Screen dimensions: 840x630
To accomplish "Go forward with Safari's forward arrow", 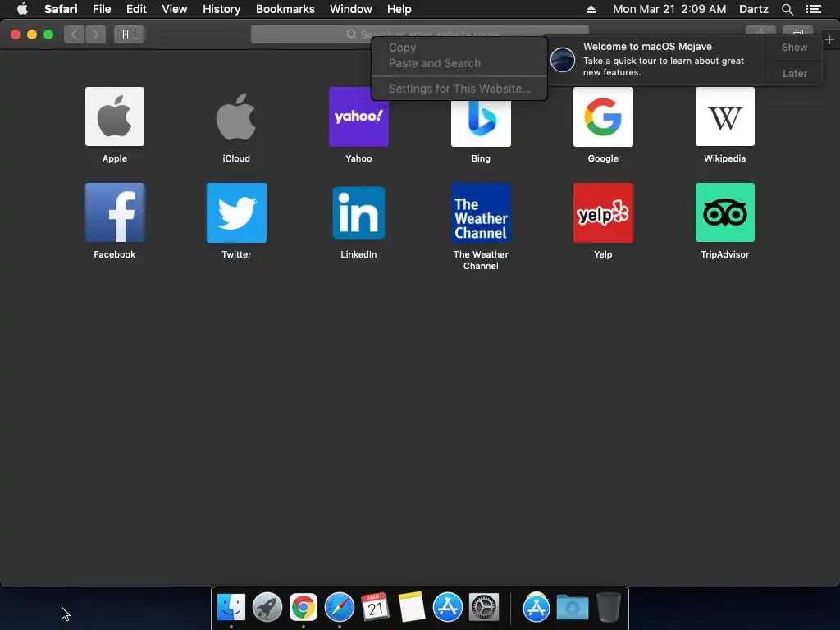I will coord(95,34).
